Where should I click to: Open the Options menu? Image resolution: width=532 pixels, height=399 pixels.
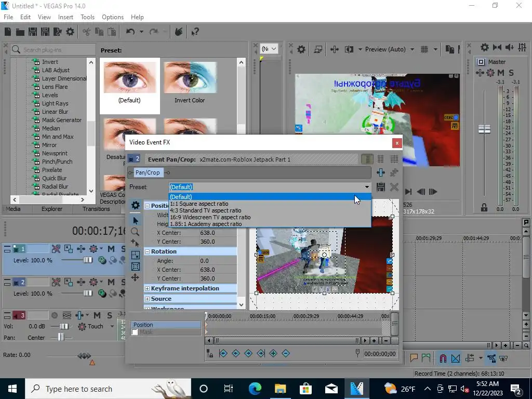[x=113, y=17]
